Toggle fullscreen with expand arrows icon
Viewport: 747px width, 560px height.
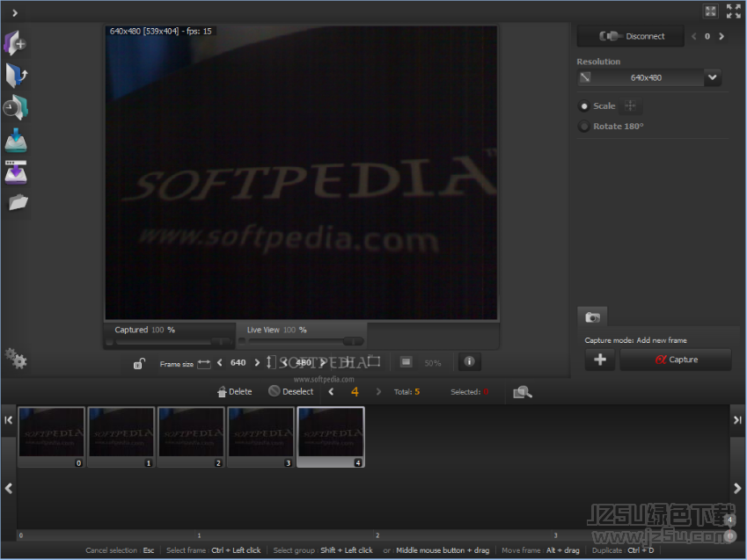tap(733, 11)
